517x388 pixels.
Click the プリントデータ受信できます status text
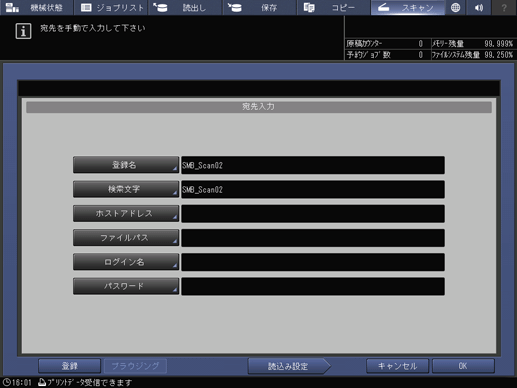pyautogui.click(x=90, y=382)
